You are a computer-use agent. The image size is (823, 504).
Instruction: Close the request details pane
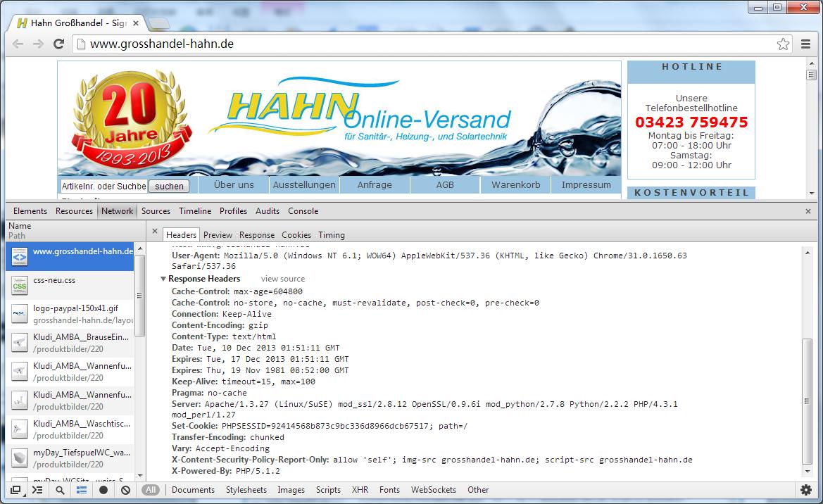pyautogui.click(x=155, y=231)
